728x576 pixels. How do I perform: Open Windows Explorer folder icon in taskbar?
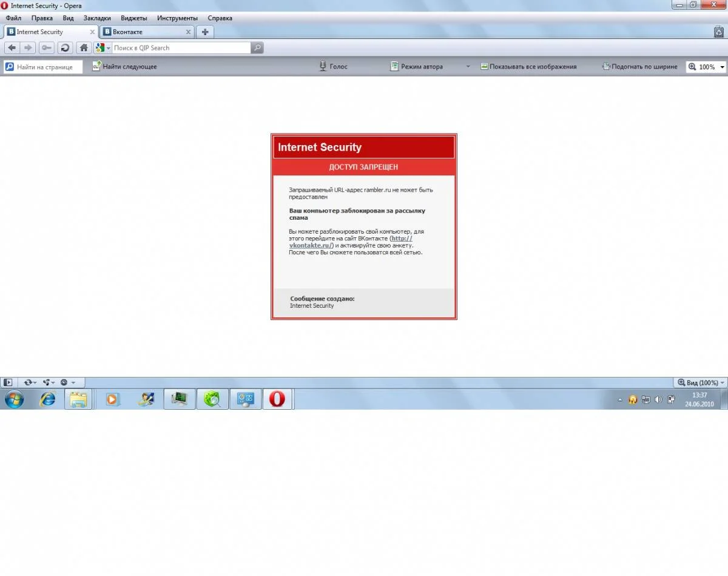78,399
